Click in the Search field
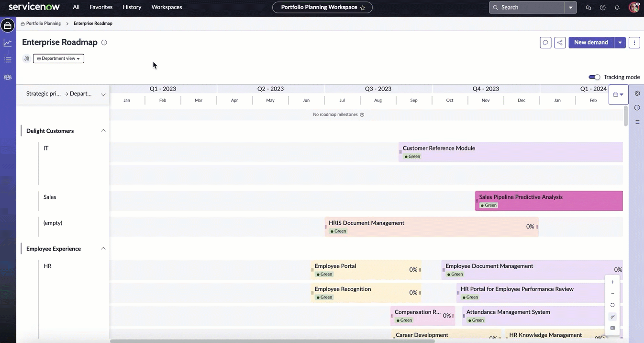 (527, 7)
